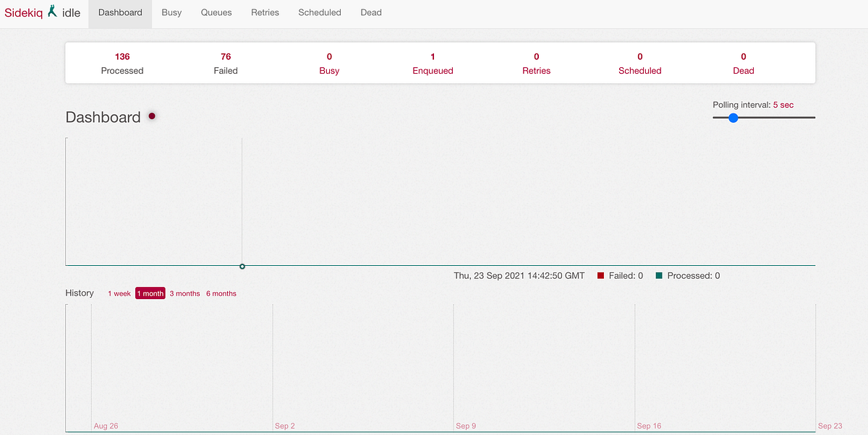Click the Failed: 0 red legend square

(x=600, y=275)
